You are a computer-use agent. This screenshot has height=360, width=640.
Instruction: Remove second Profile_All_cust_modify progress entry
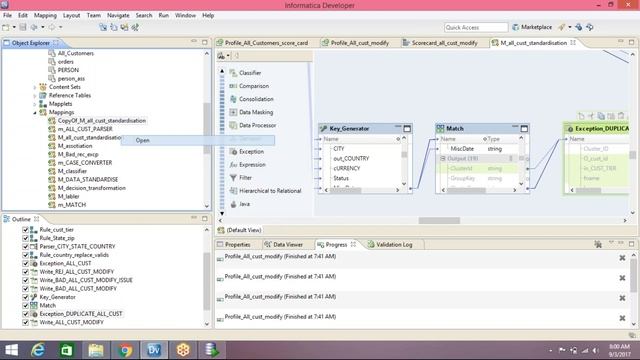click(622, 278)
